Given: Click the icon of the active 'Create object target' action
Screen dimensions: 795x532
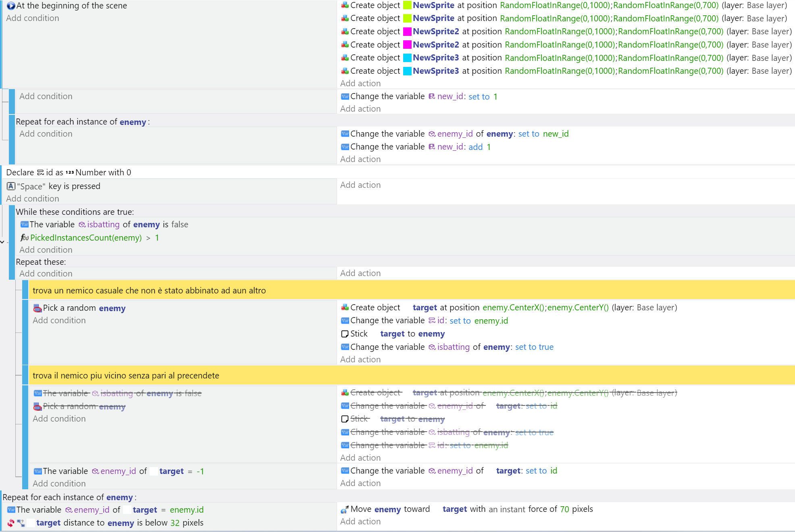Looking at the screenshot, I should pos(345,308).
